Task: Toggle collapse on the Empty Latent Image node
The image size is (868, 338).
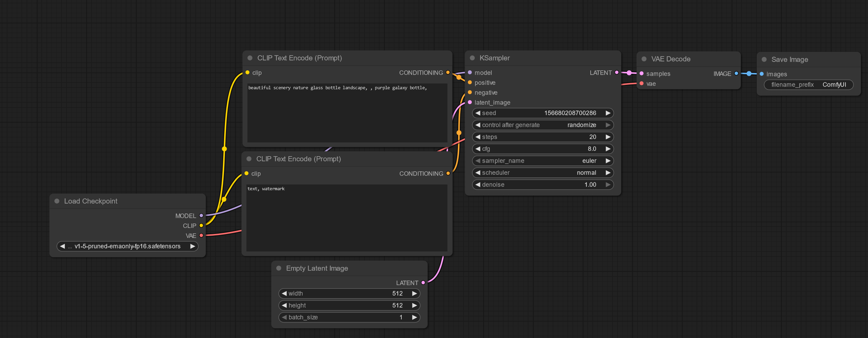Action: click(x=279, y=268)
